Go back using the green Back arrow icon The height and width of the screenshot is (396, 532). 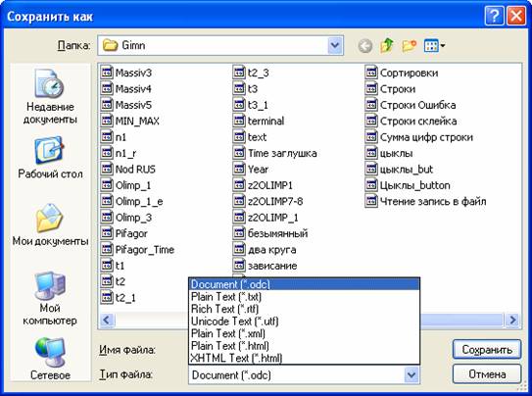[x=365, y=45]
